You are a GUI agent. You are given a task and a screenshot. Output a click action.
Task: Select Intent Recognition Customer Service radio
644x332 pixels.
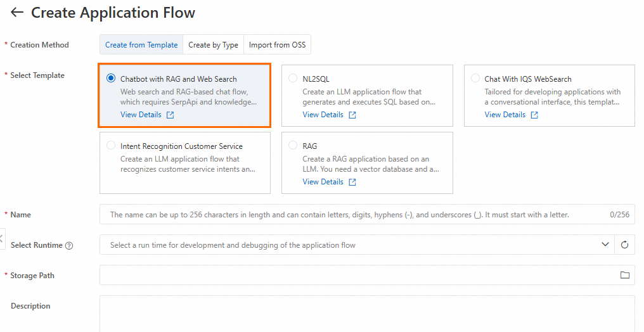point(111,146)
